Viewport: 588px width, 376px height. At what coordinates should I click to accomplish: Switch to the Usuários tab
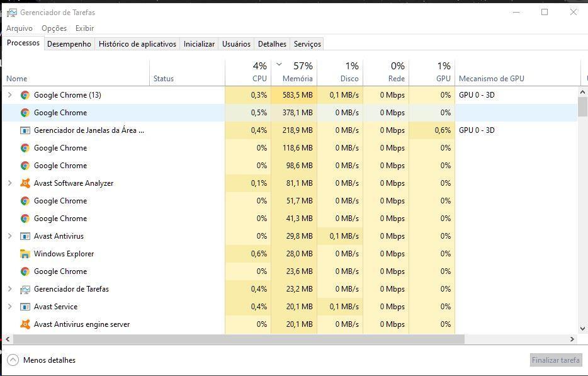click(236, 44)
